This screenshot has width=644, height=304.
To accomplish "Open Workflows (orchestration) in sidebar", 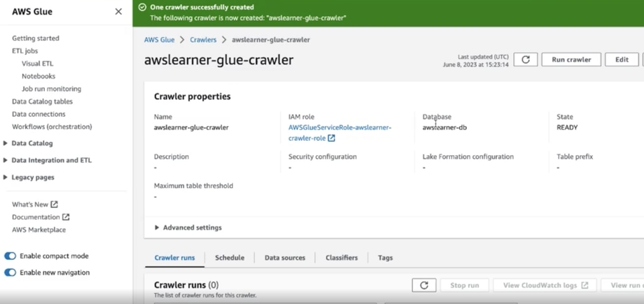I will click(52, 127).
